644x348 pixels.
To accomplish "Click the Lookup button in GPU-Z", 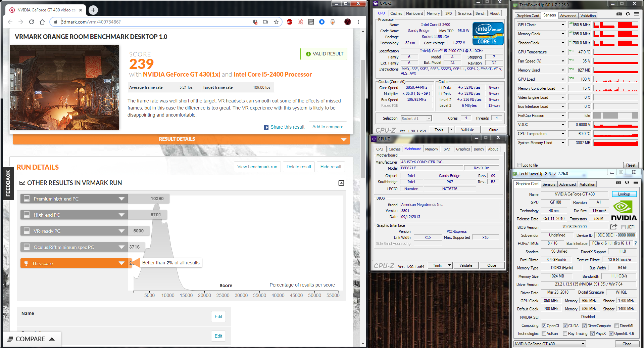I will (x=624, y=194).
